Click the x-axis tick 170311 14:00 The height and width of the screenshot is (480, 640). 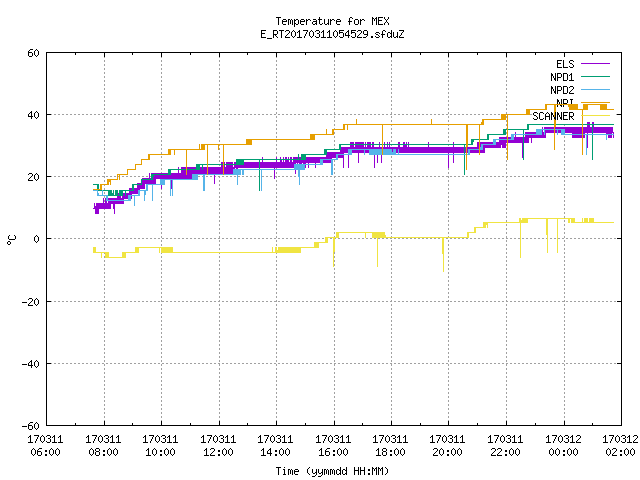[x=276, y=446]
